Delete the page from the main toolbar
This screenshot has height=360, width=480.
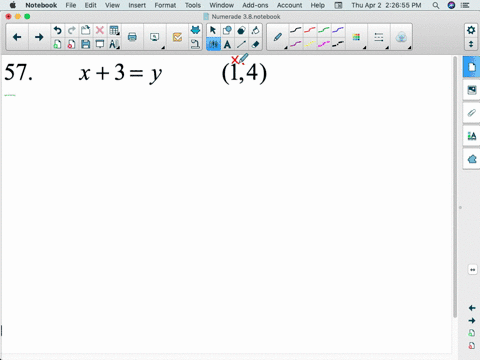coord(71,44)
